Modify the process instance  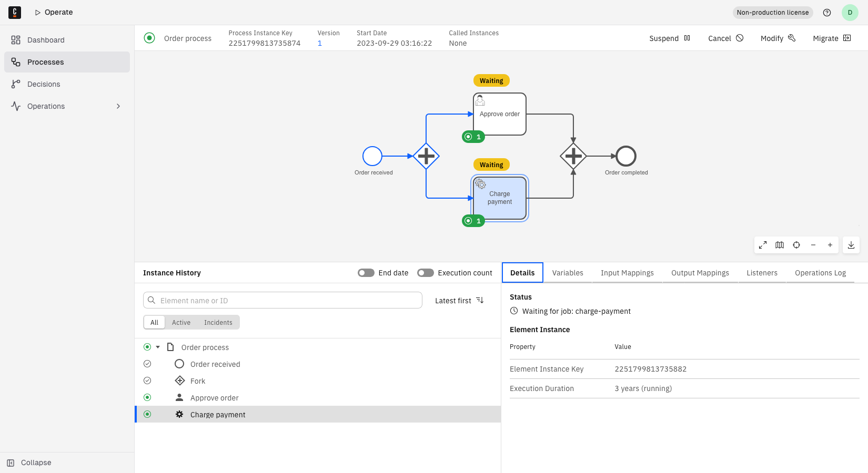[x=778, y=38]
